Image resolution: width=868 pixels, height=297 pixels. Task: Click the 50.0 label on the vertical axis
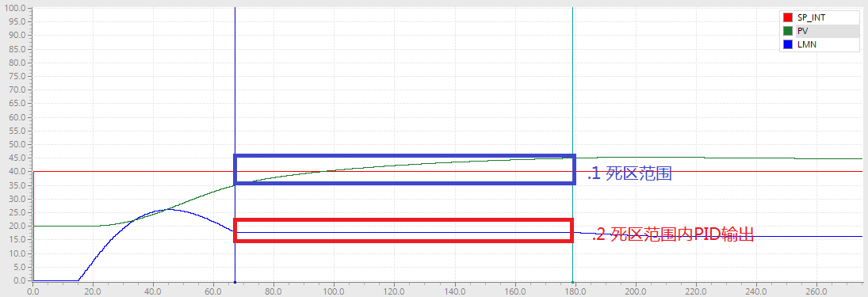click(x=17, y=144)
